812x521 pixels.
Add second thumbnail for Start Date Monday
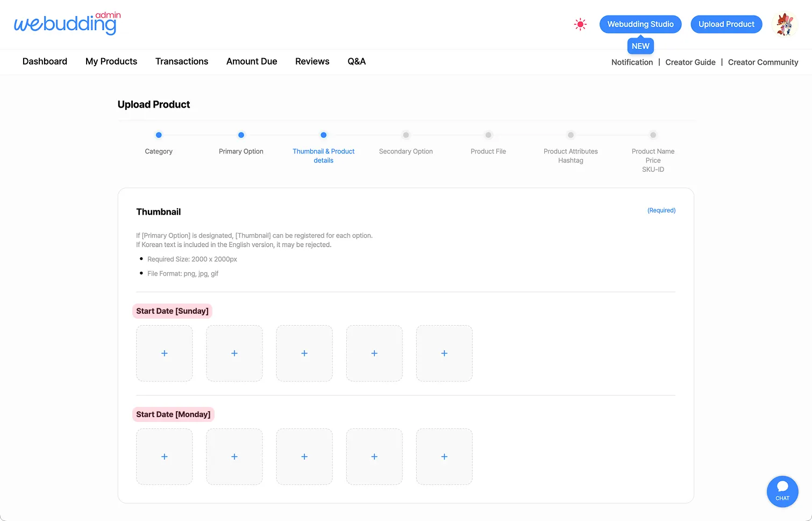coord(234,456)
